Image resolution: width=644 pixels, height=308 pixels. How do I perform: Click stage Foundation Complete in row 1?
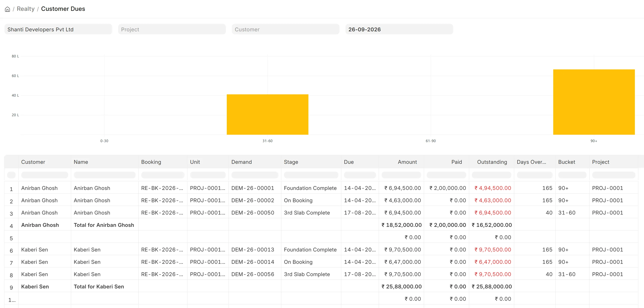point(310,188)
